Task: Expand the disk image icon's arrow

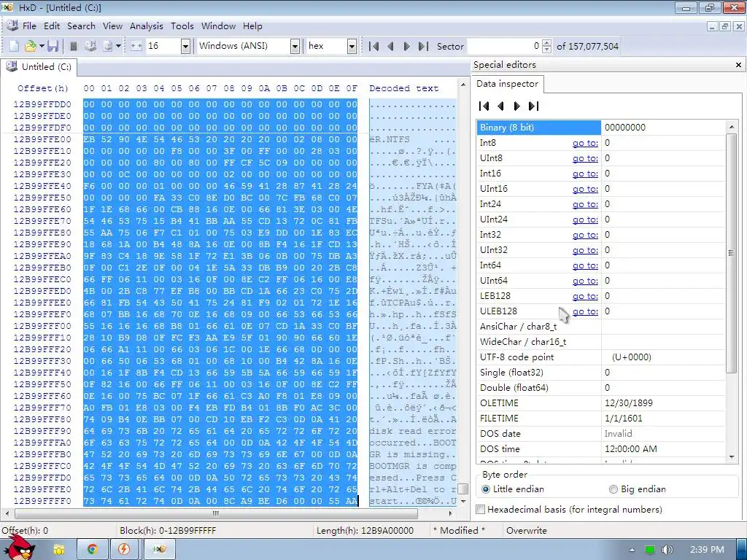Action: [x=118, y=46]
